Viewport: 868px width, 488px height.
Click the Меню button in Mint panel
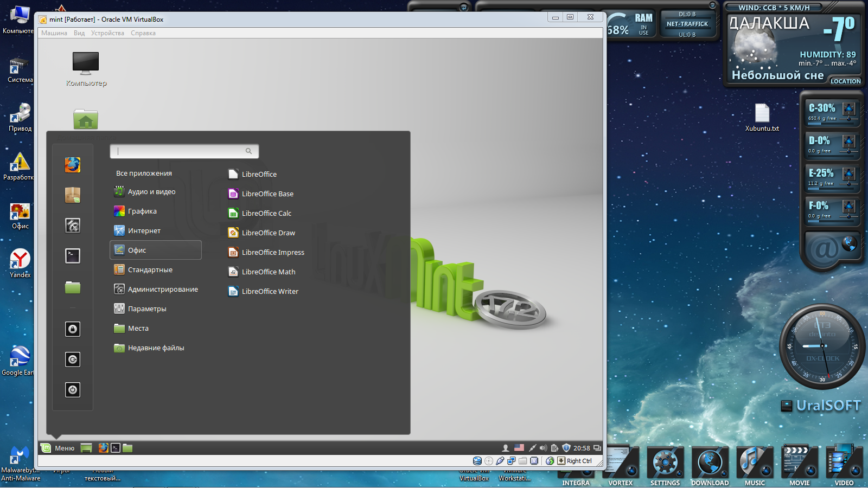click(x=58, y=448)
